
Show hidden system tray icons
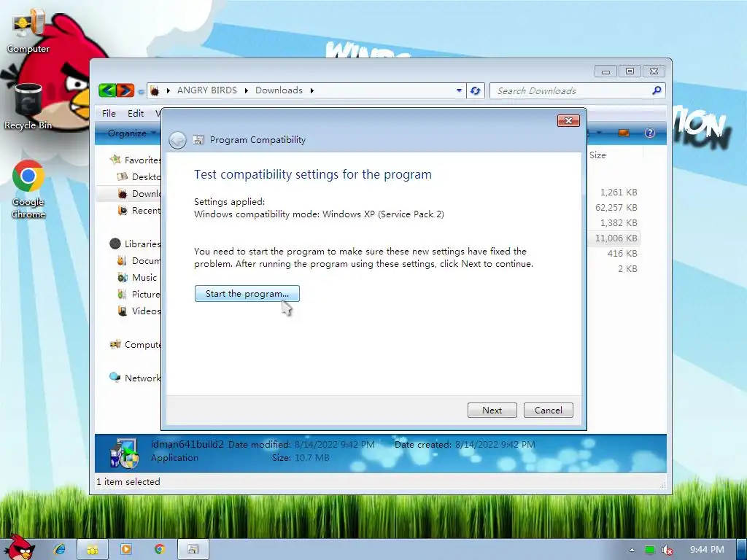click(632, 550)
